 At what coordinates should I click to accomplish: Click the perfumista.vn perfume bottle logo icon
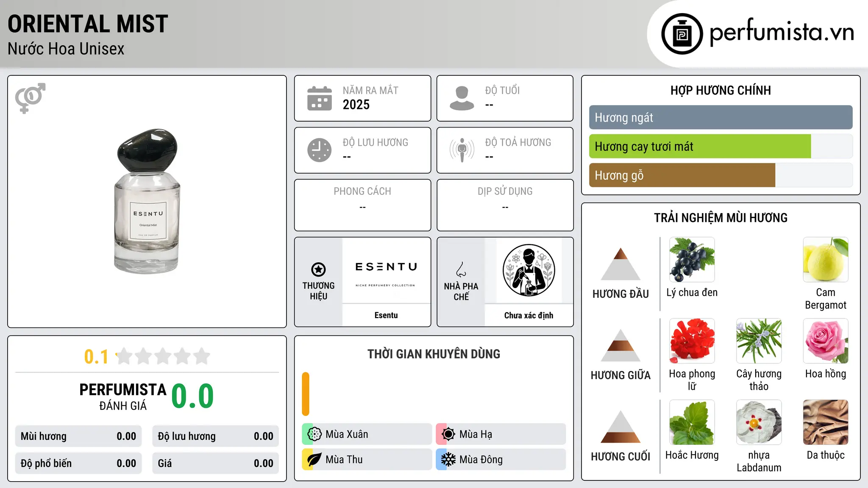pyautogui.click(x=682, y=34)
